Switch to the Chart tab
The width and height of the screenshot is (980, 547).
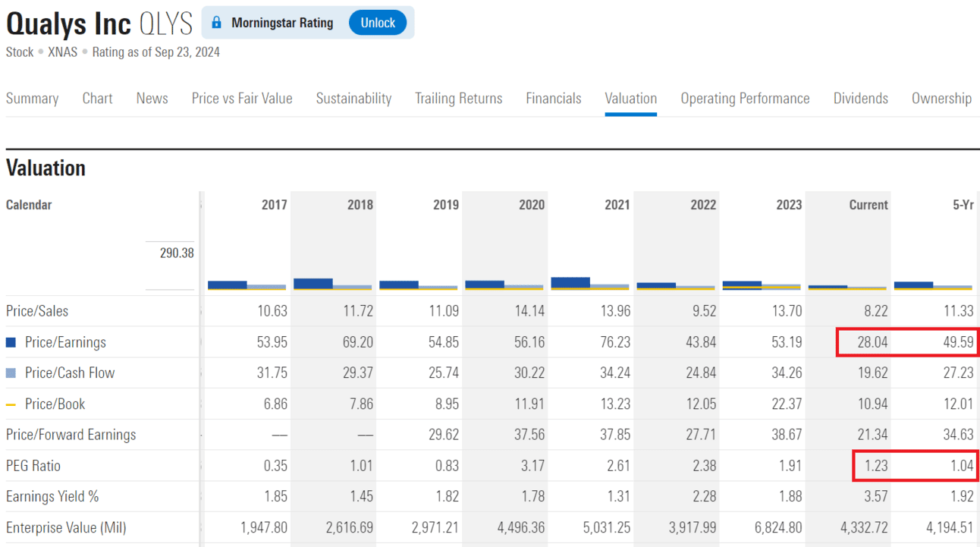click(97, 99)
